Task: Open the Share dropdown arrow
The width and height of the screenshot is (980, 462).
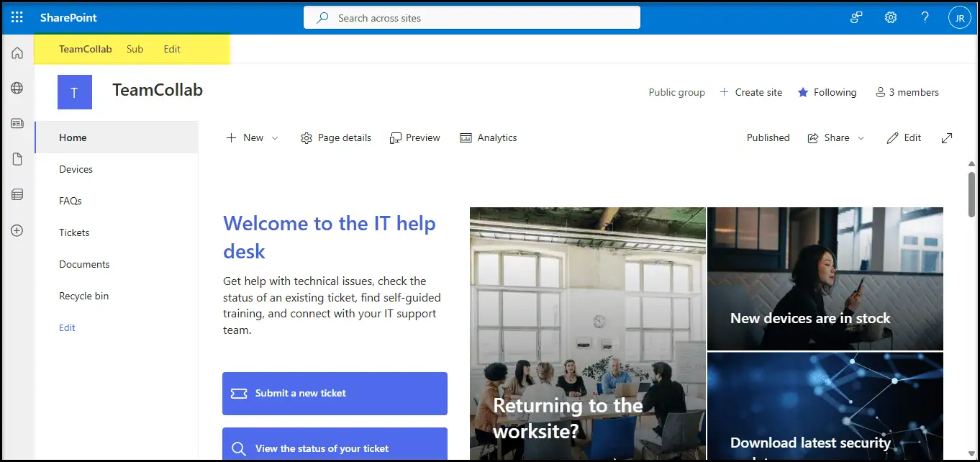Action: (861, 137)
